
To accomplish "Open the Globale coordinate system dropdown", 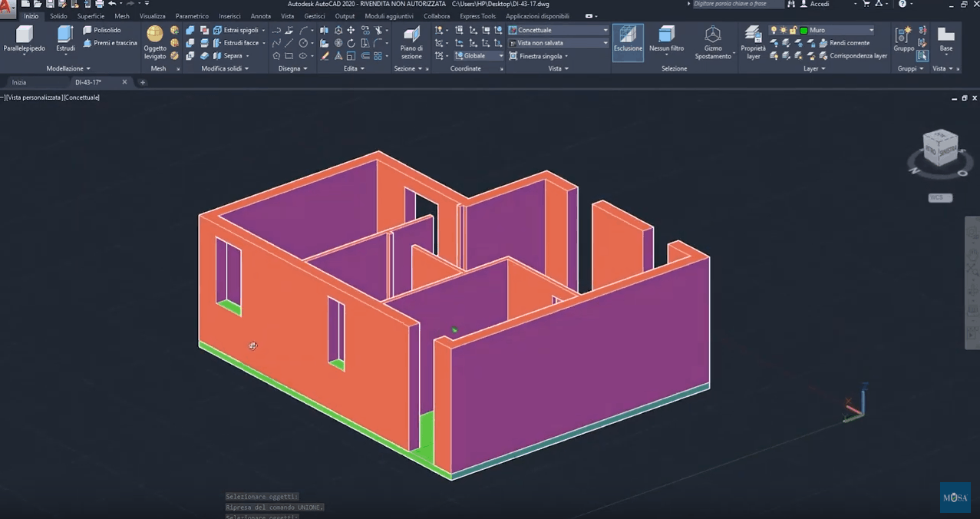I will pos(480,56).
